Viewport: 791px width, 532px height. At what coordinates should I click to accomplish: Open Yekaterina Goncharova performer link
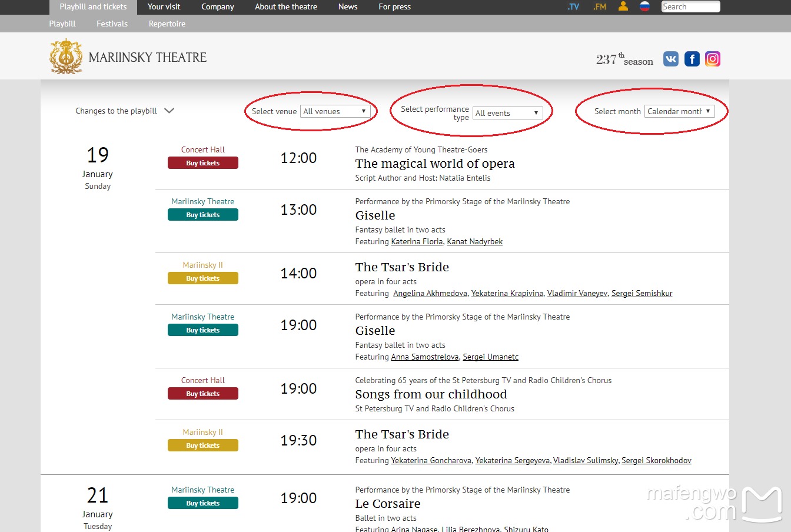431,460
